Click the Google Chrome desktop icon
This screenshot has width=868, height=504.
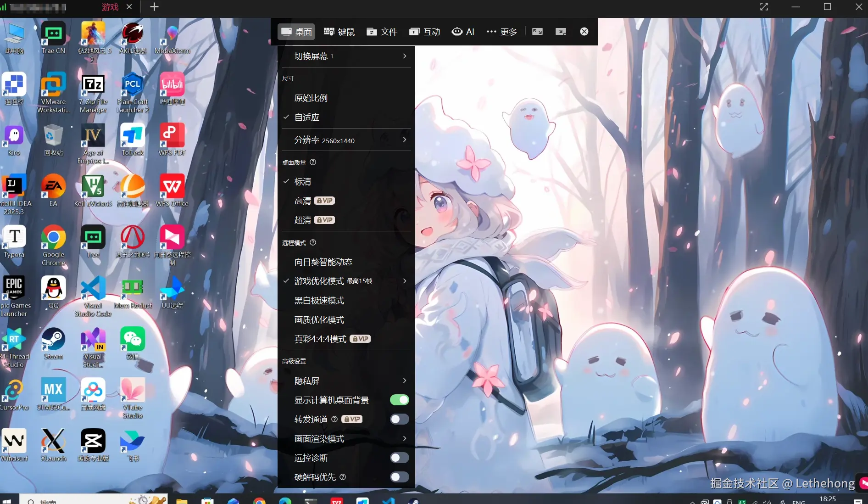[53, 246]
